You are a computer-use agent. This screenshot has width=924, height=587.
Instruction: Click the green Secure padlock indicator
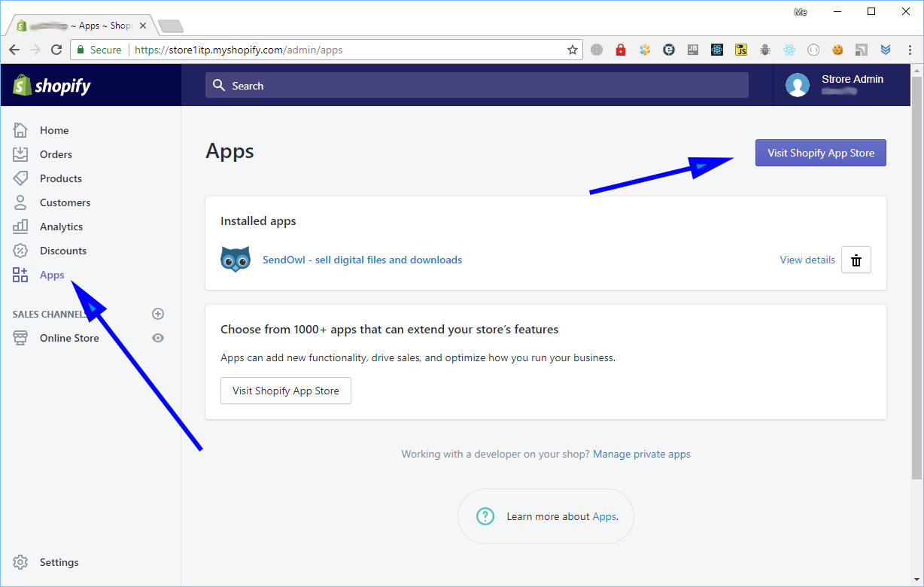[99, 50]
